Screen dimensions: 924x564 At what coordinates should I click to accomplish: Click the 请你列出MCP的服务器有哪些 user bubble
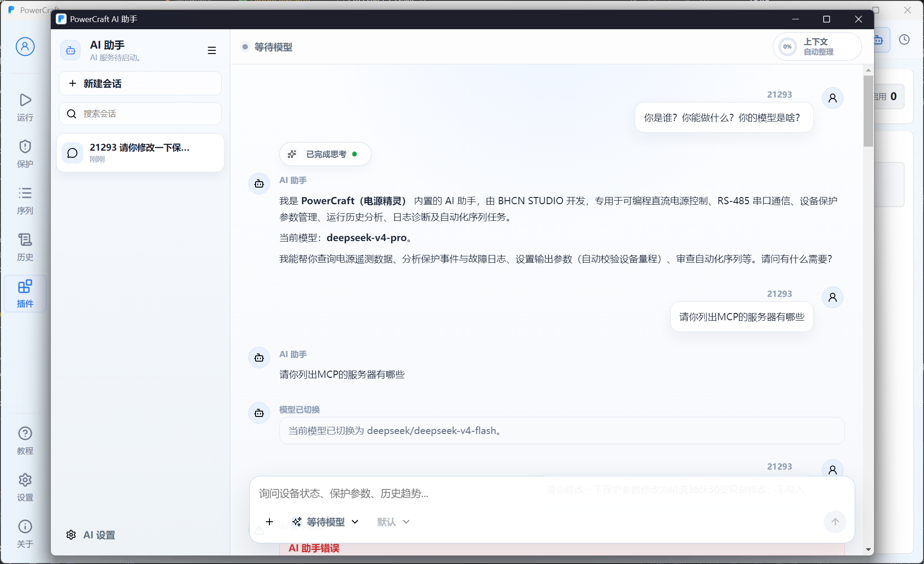[742, 317]
